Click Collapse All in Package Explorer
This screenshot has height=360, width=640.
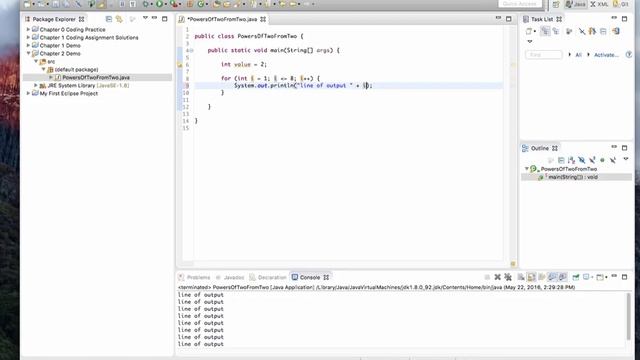coord(109,19)
